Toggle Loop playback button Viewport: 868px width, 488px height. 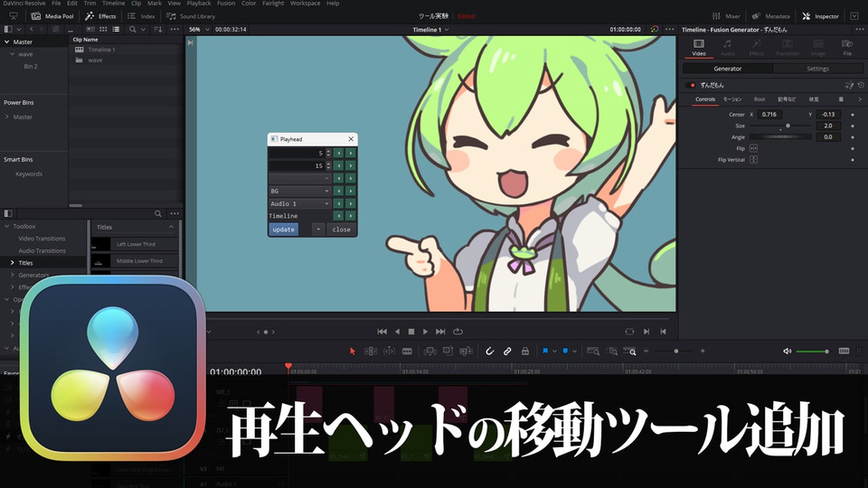tap(458, 332)
